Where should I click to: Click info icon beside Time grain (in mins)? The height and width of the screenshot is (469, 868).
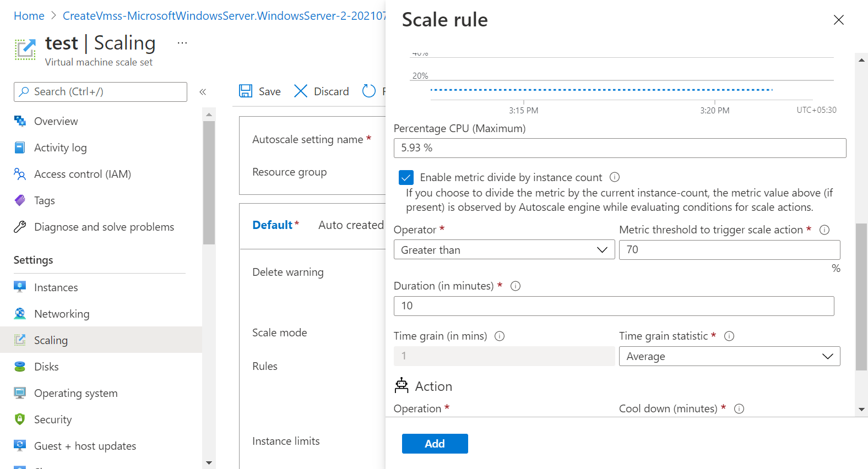(x=500, y=336)
